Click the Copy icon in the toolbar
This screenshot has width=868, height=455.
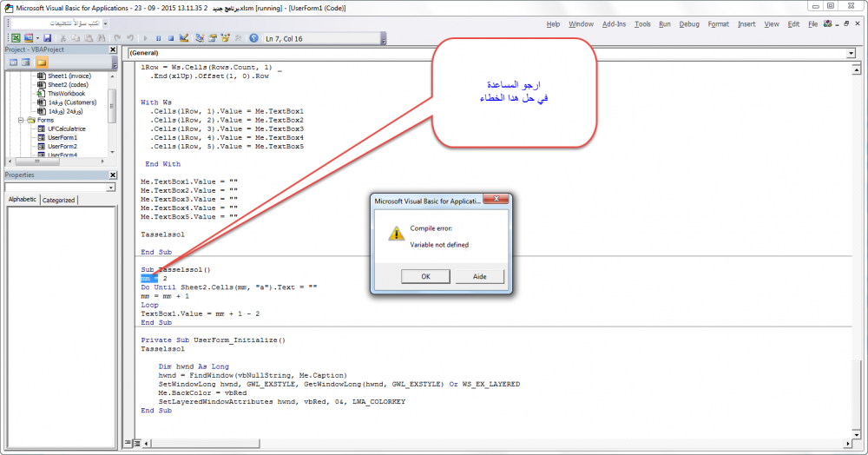[x=76, y=38]
